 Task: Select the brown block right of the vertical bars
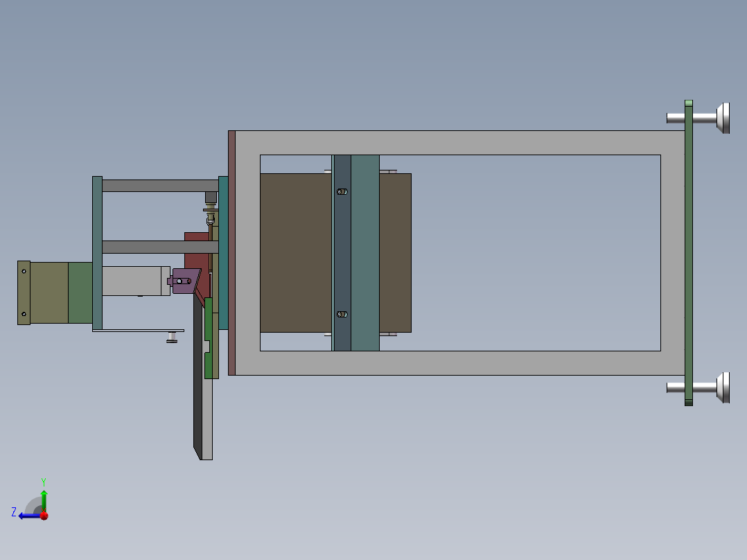(x=396, y=252)
